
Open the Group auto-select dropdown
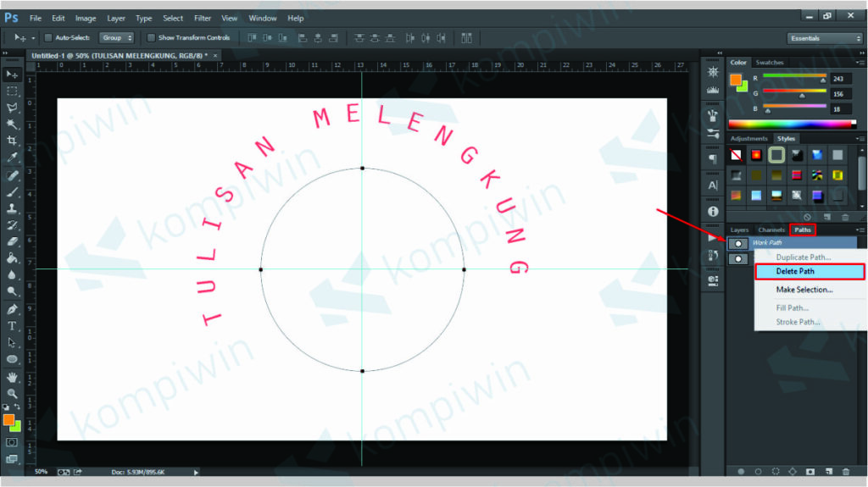point(116,37)
